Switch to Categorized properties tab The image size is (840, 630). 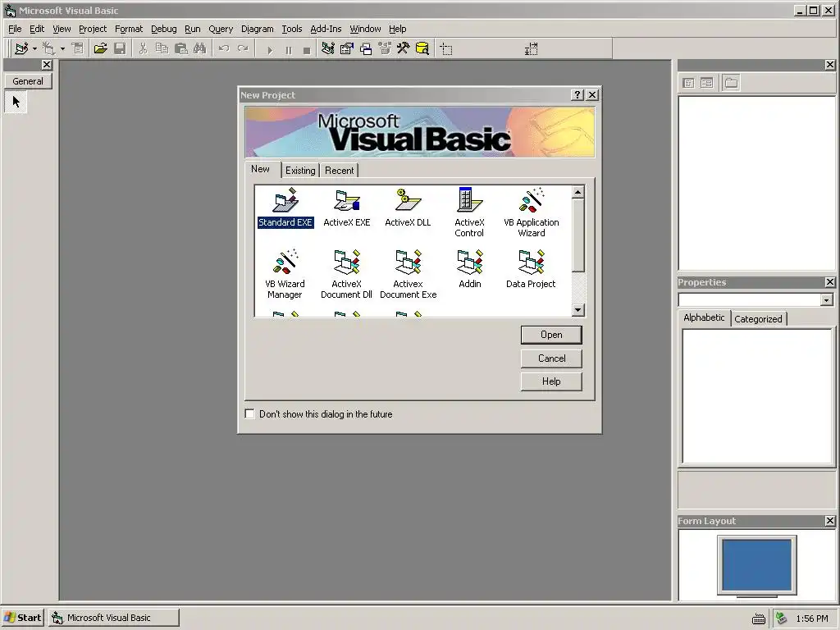coord(758,319)
